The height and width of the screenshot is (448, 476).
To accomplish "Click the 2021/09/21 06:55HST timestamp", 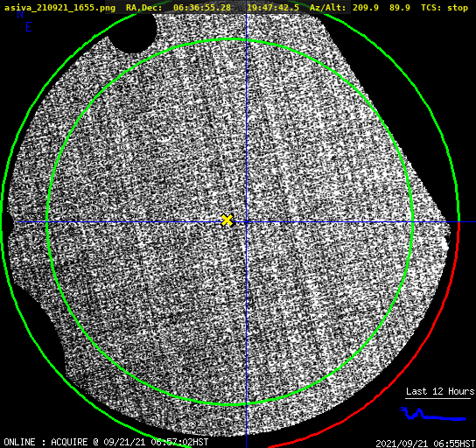I will coord(425,444).
